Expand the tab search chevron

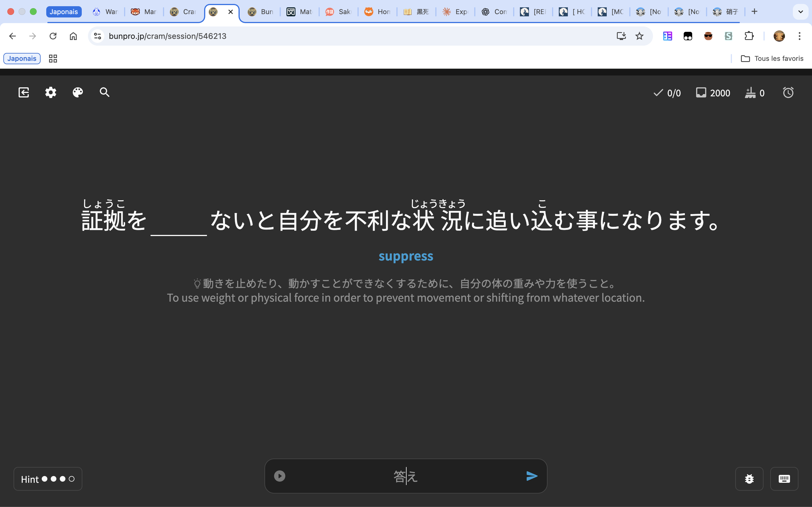click(801, 12)
